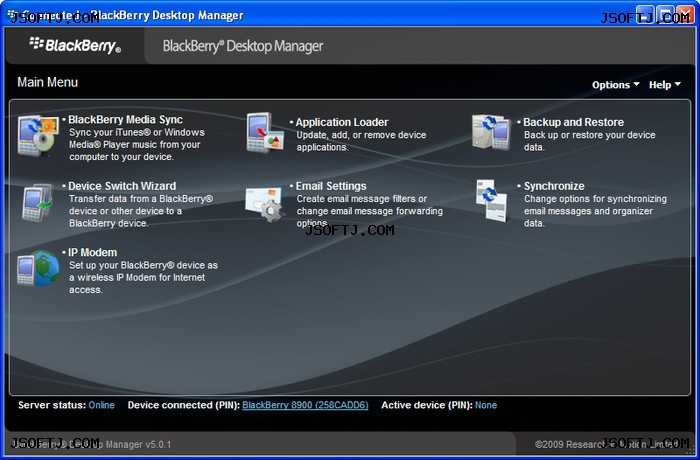Click the Main Menu heading
Screen dimensions: 700x460
pos(47,82)
